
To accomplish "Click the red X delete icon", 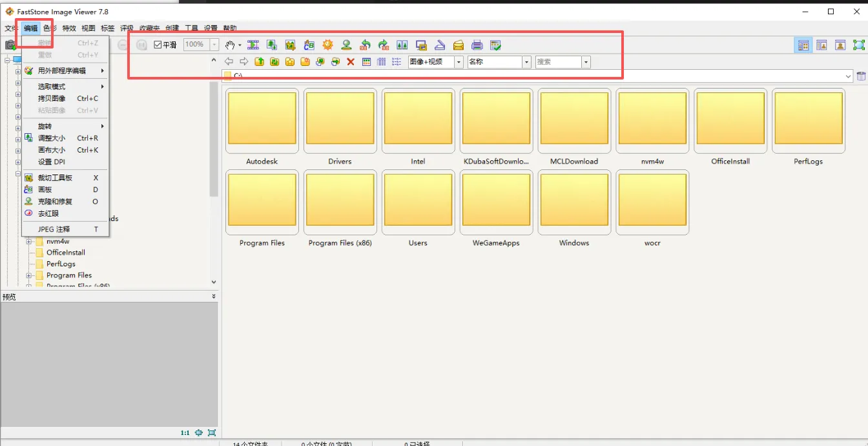I will click(351, 62).
